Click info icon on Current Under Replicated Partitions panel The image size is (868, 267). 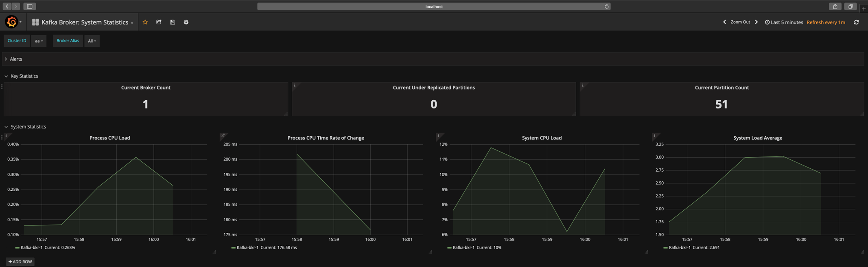[295, 85]
